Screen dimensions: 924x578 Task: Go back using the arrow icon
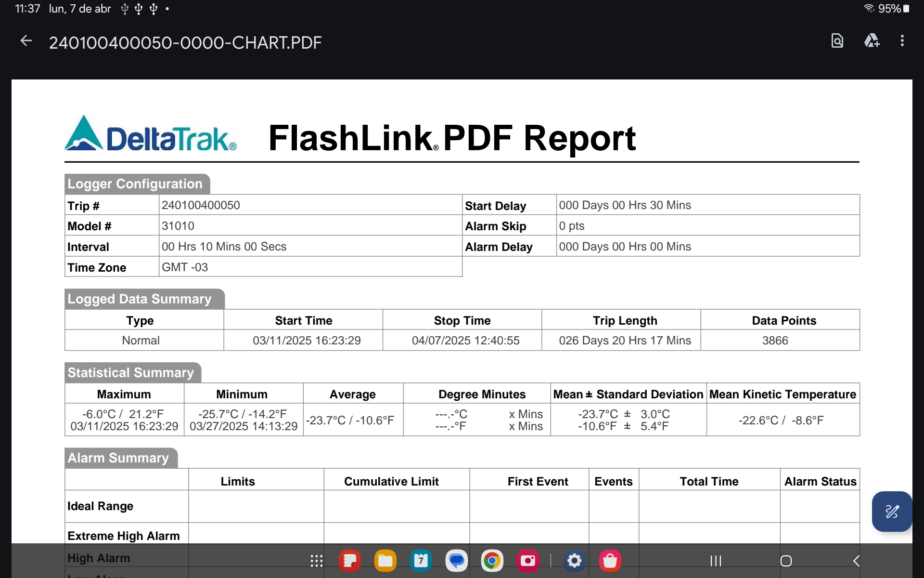tap(26, 41)
